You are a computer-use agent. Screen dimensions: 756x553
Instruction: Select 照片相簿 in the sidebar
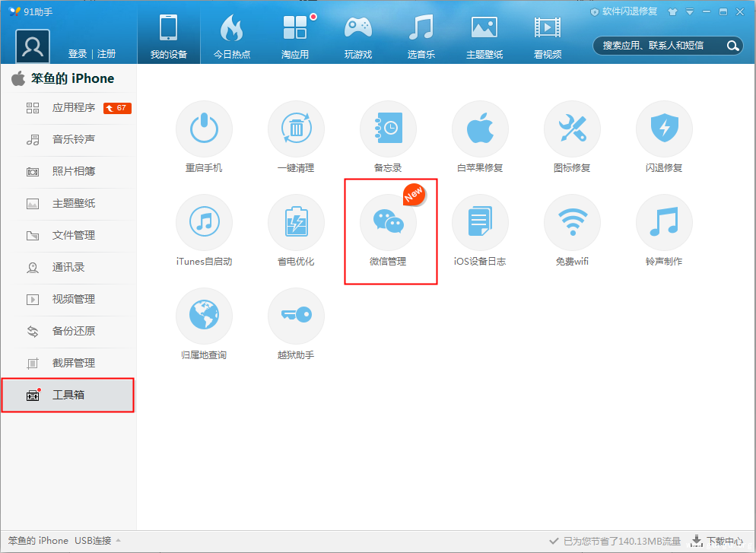68,172
